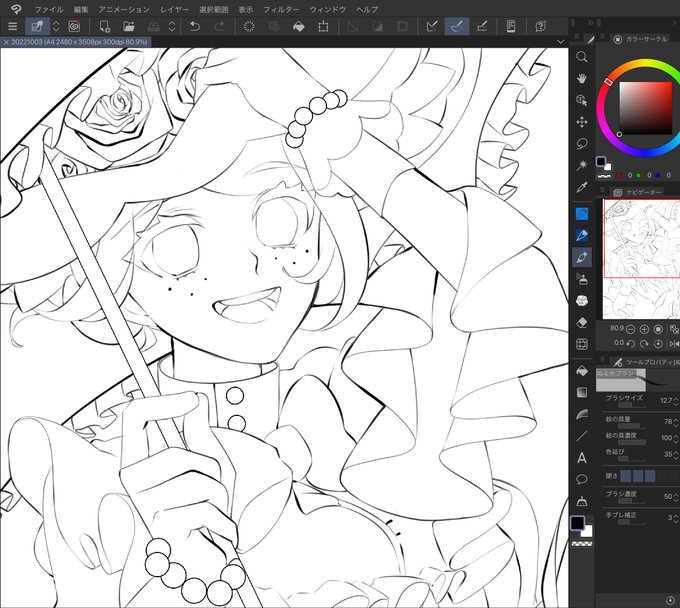Click the Open file folder icon
This screenshot has width=680, height=608.
128,26
